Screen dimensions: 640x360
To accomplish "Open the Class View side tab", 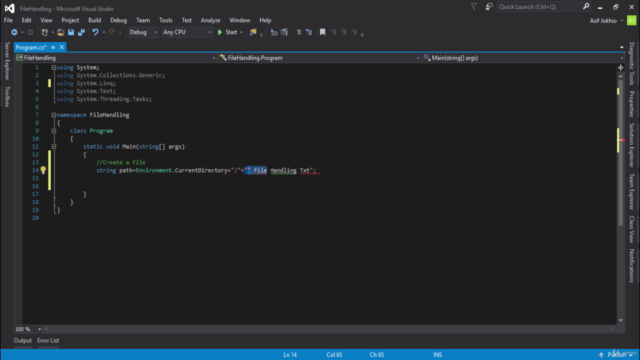I will tap(631, 229).
